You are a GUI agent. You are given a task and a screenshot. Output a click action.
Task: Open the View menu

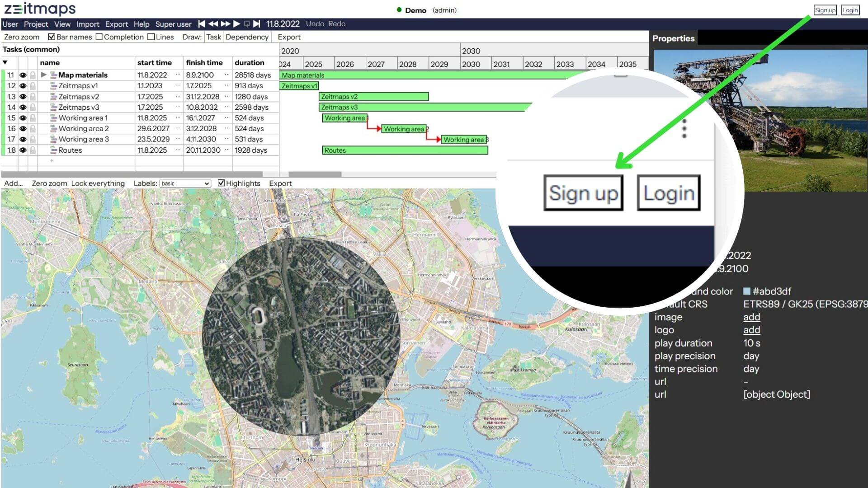pos(62,24)
